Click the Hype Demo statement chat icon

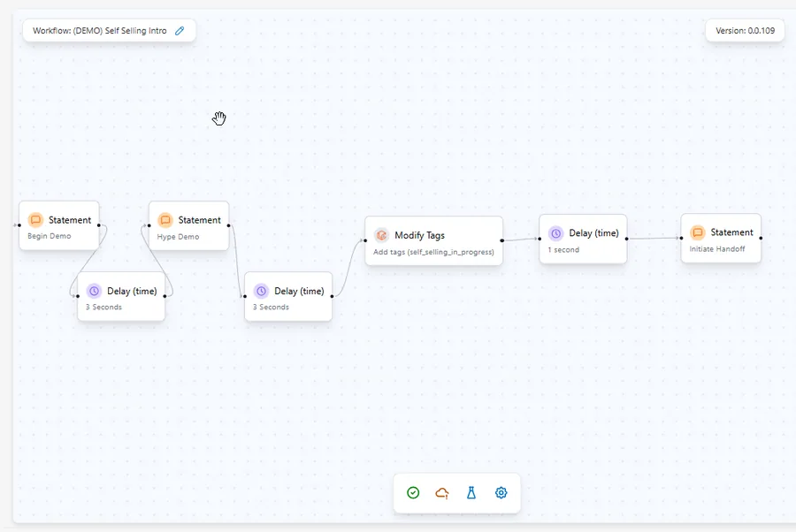pyautogui.click(x=165, y=220)
